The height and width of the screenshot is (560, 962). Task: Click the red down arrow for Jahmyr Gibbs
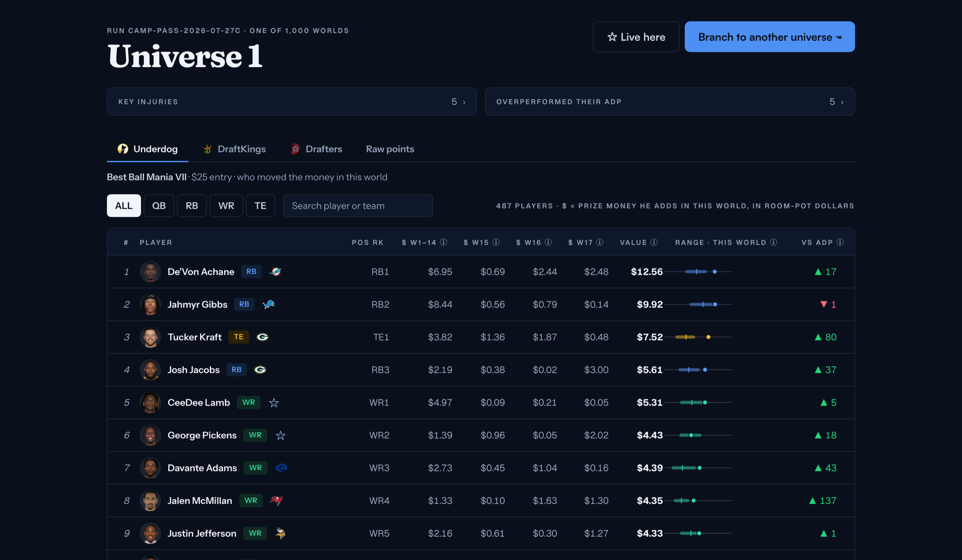pos(824,304)
